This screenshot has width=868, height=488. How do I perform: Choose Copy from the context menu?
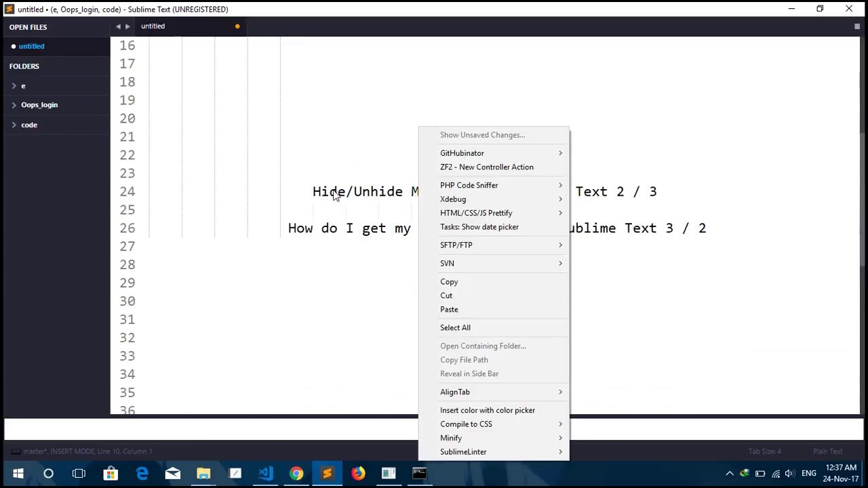pyautogui.click(x=494, y=281)
